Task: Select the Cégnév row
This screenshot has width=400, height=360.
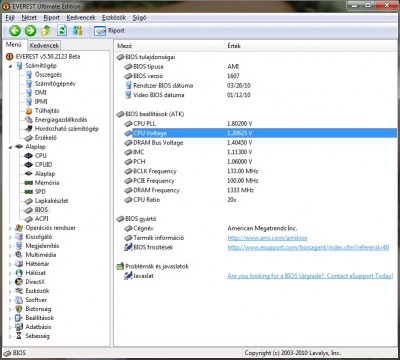Action: [260, 229]
